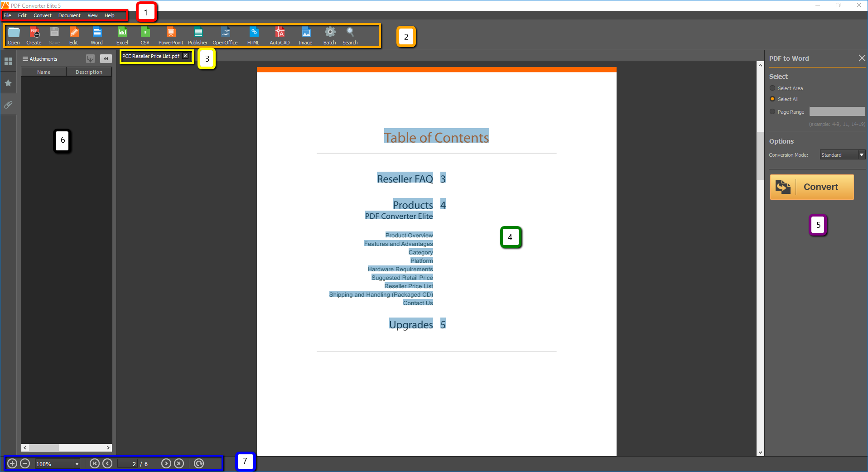Image resolution: width=868 pixels, height=472 pixels.
Task: Open the Convert menu
Action: (43, 15)
